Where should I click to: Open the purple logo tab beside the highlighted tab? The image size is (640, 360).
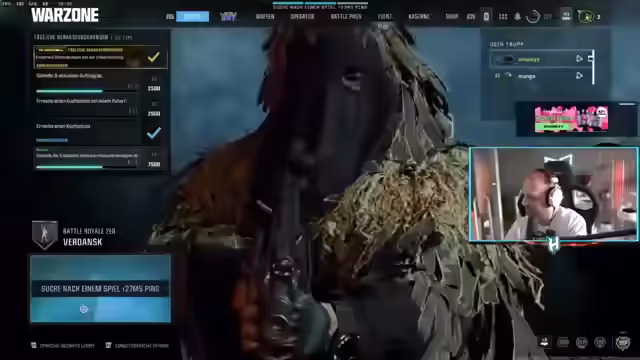click(x=228, y=16)
